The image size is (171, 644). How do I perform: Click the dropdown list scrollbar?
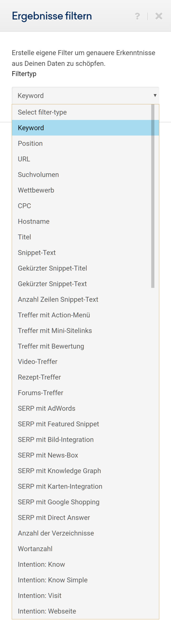153,196
